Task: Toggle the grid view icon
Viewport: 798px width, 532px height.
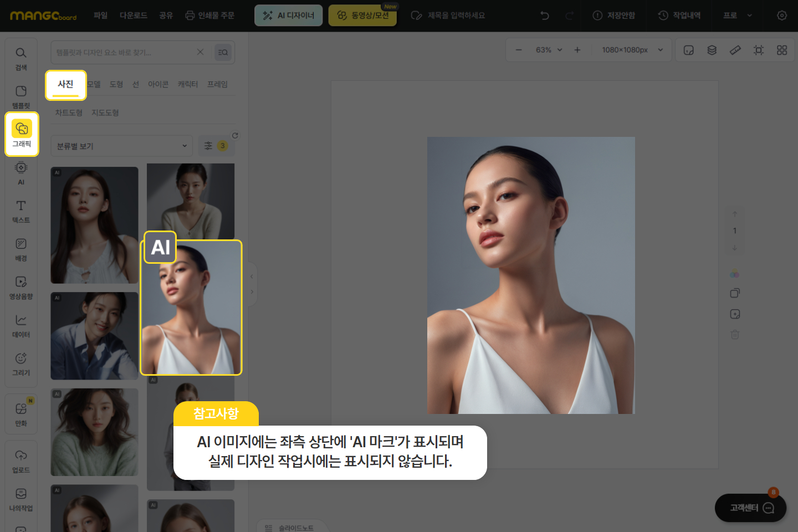Action: (782, 50)
